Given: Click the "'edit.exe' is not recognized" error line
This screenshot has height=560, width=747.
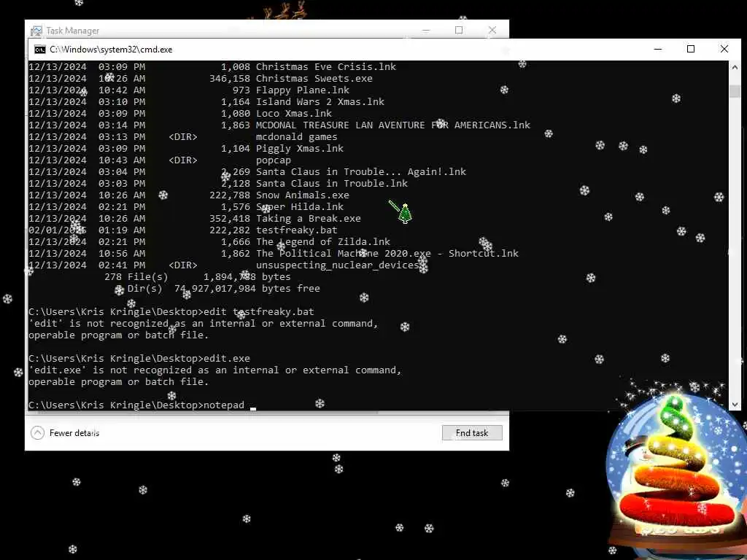Looking at the screenshot, I should (215, 370).
